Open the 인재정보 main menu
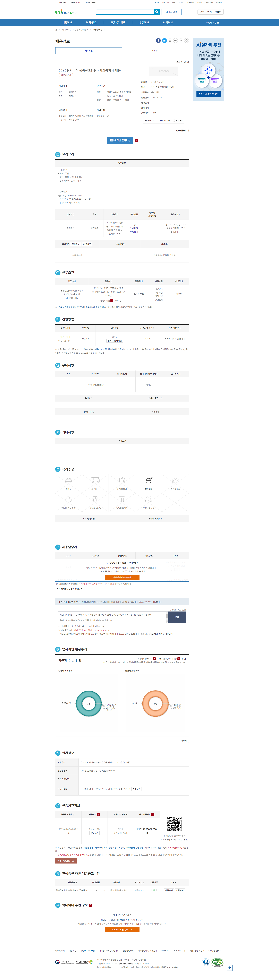The width and height of the screenshot is (279, 980). pos(168,23)
